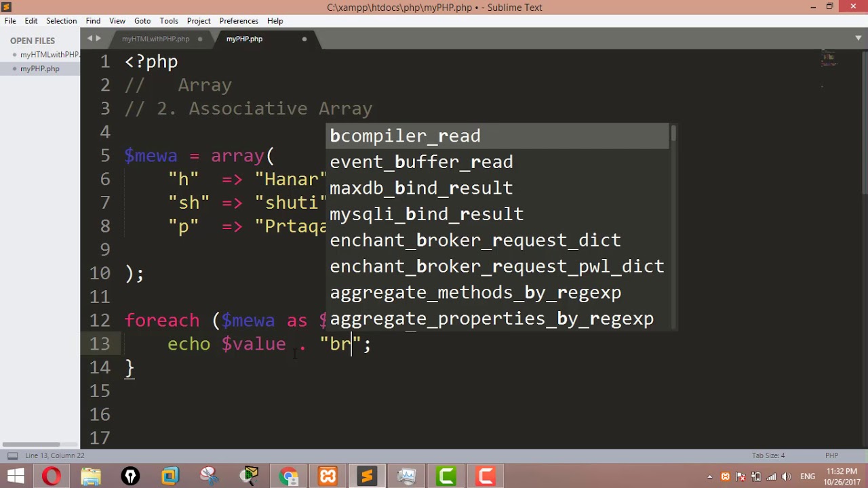The width and height of the screenshot is (868, 488).
Task: Choose enchant_broker_request_dict suggestion
Action: (x=498, y=240)
